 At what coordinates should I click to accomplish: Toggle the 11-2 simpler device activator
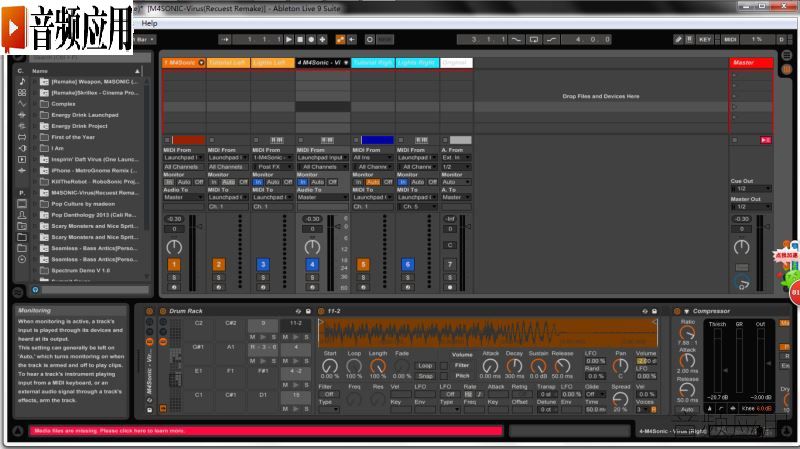coord(321,311)
